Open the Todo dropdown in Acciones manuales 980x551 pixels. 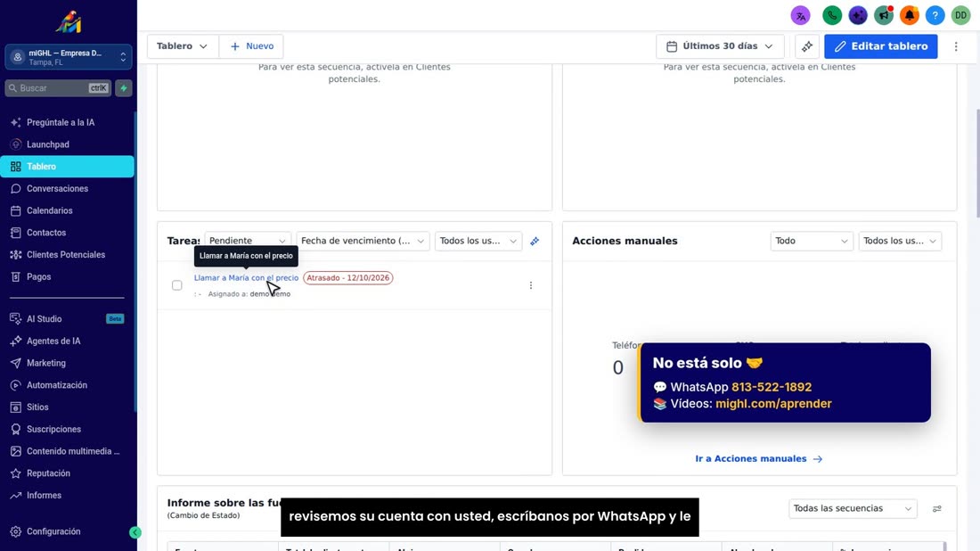point(812,241)
